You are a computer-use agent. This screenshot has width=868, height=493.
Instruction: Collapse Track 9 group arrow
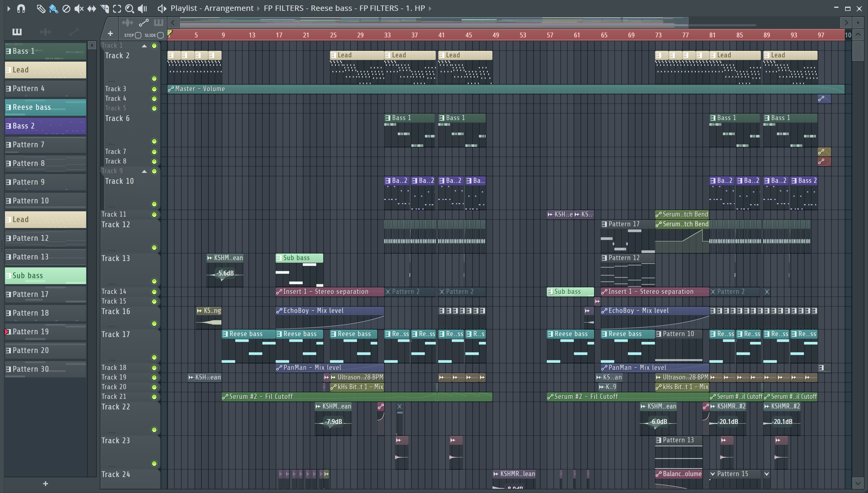click(144, 171)
